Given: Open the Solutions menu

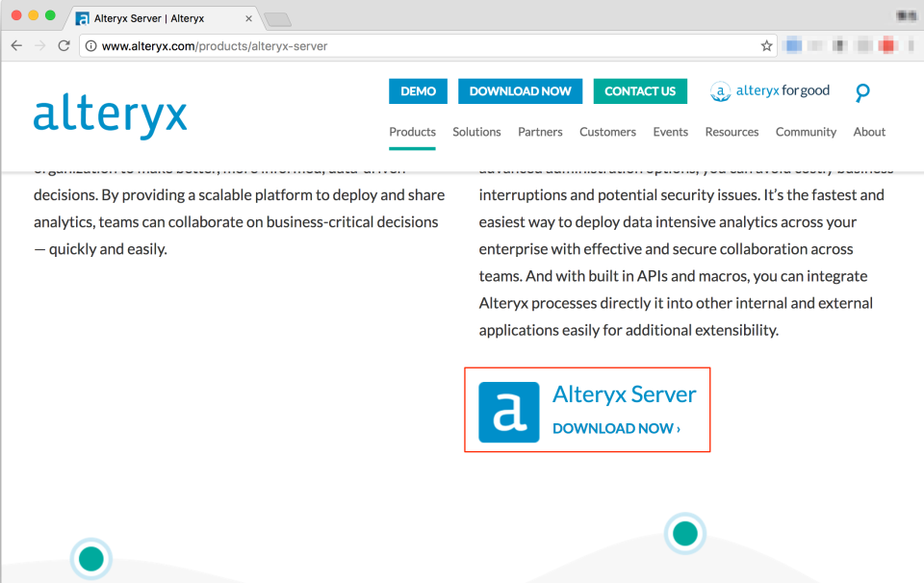Looking at the screenshot, I should pyautogui.click(x=476, y=132).
